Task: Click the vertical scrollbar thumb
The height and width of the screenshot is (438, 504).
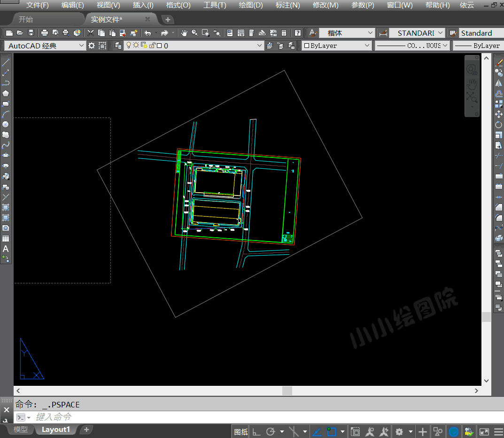Action: tap(486, 317)
